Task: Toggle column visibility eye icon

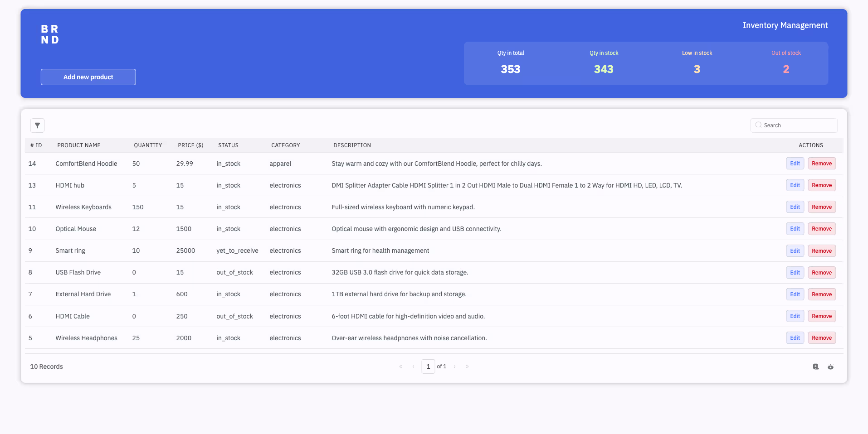Action: (830, 366)
